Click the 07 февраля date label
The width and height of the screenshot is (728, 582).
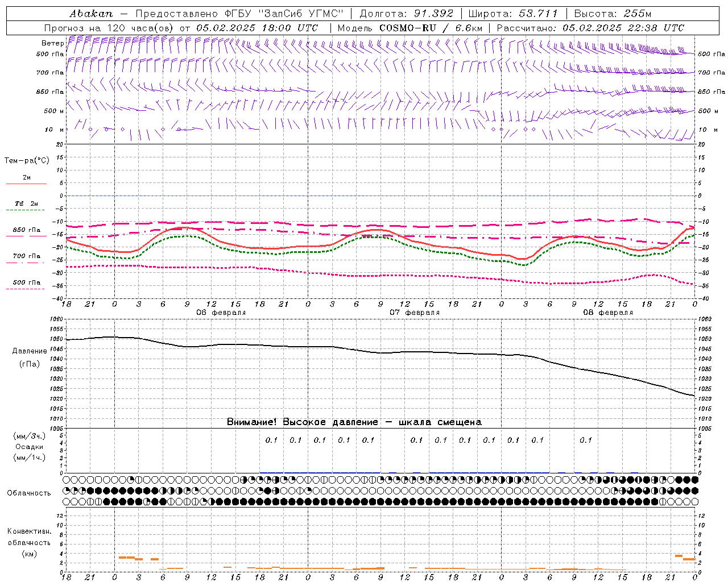point(415,313)
